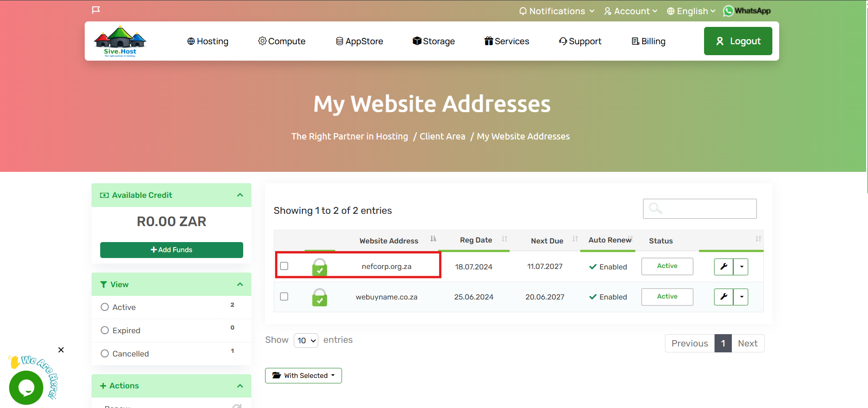Image resolution: width=868 pixels, height=408 pixels.
Task: Open the Services menu
Action: (507, 41)
